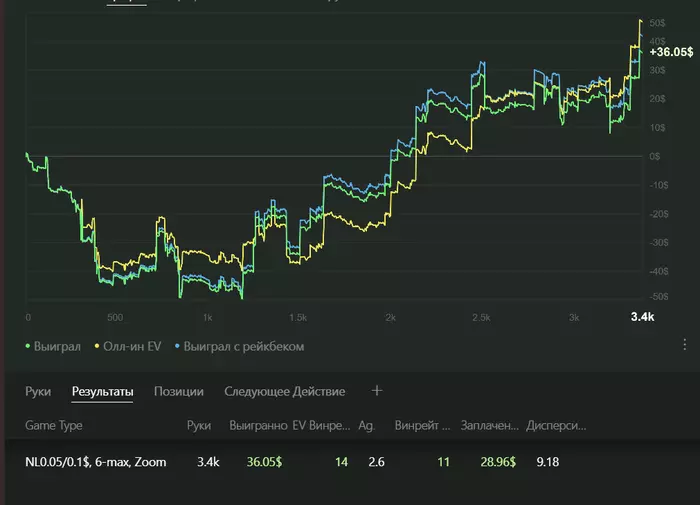Add a new report tab with plus icon

[x=377, y=391]
